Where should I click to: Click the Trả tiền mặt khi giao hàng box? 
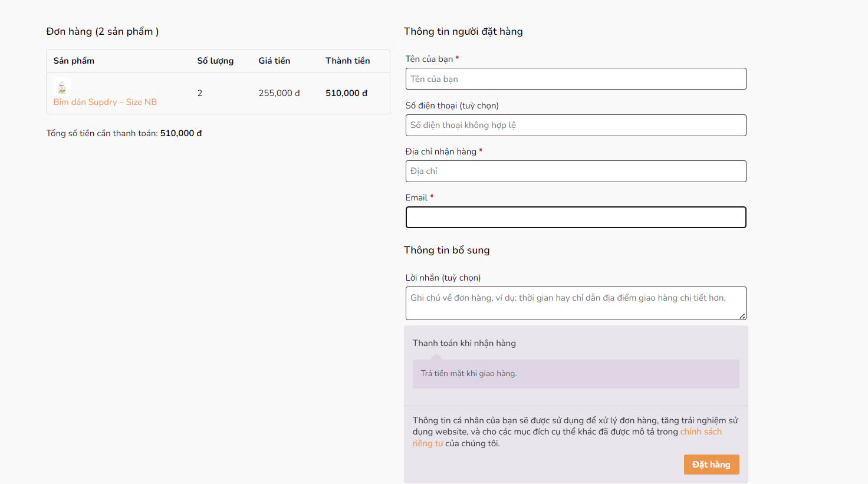tap(576, 374)
